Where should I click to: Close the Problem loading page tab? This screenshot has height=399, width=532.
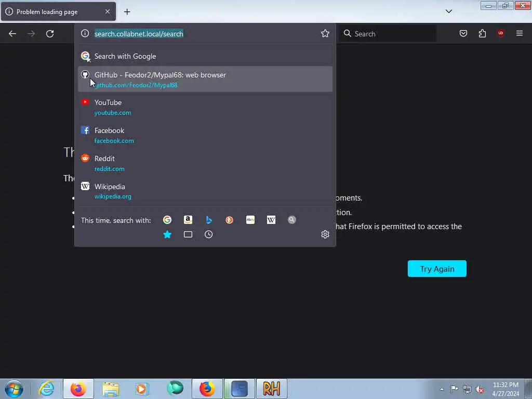tap(108, 11)
